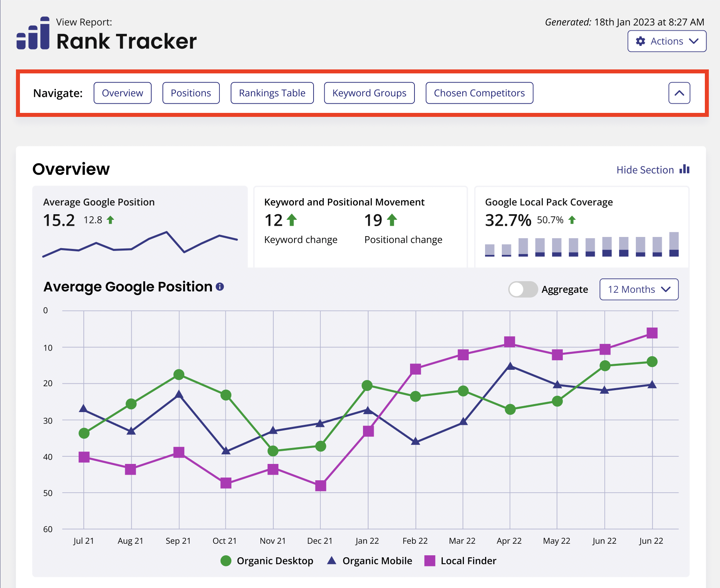The image size is (720, 588).
Task: Open the 12 Months time range dropdown
Action: (x=639, y=289)
